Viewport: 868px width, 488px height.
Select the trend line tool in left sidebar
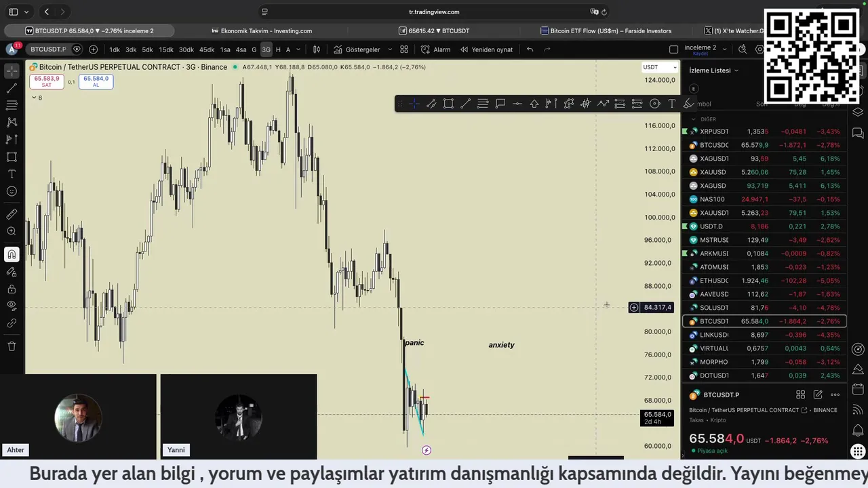point(12,88)
